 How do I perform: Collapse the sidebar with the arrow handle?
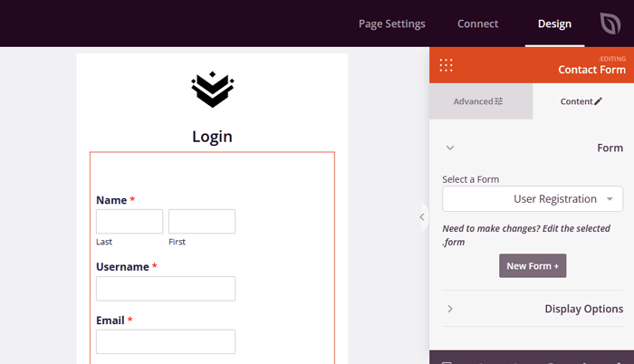422,216
